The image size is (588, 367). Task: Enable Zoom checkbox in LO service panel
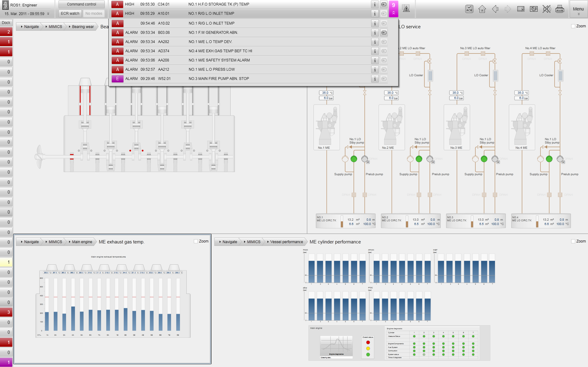[x=573, y=26]
